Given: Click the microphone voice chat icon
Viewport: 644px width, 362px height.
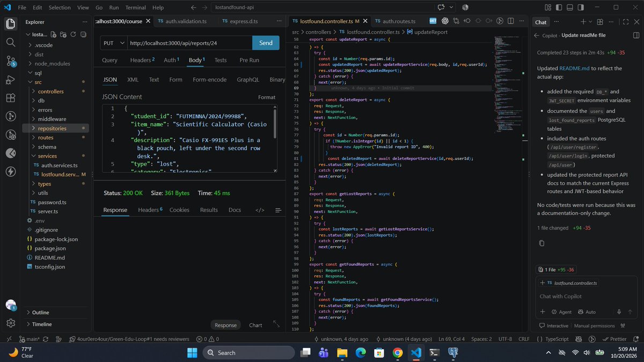Looking at the screenshot, I should [x=619, y=312].
